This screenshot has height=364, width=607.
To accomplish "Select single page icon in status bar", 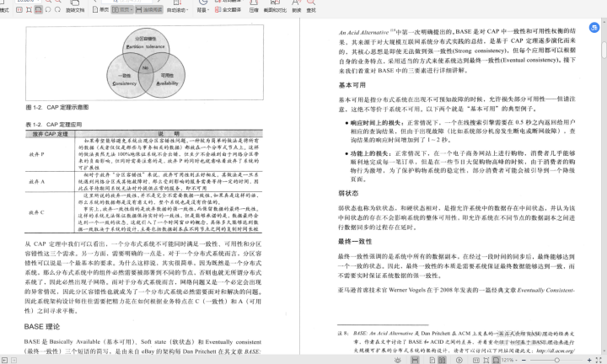I will point(432,360).
